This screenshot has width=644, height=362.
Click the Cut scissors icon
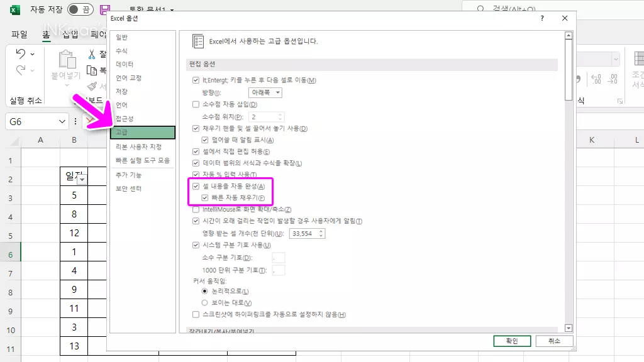point(92,54)
